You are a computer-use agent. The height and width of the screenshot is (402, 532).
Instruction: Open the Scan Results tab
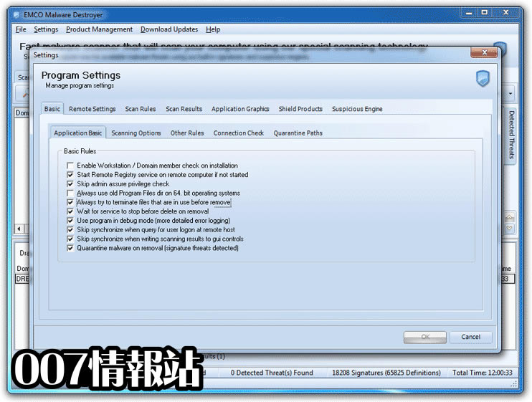pos(184,109)
